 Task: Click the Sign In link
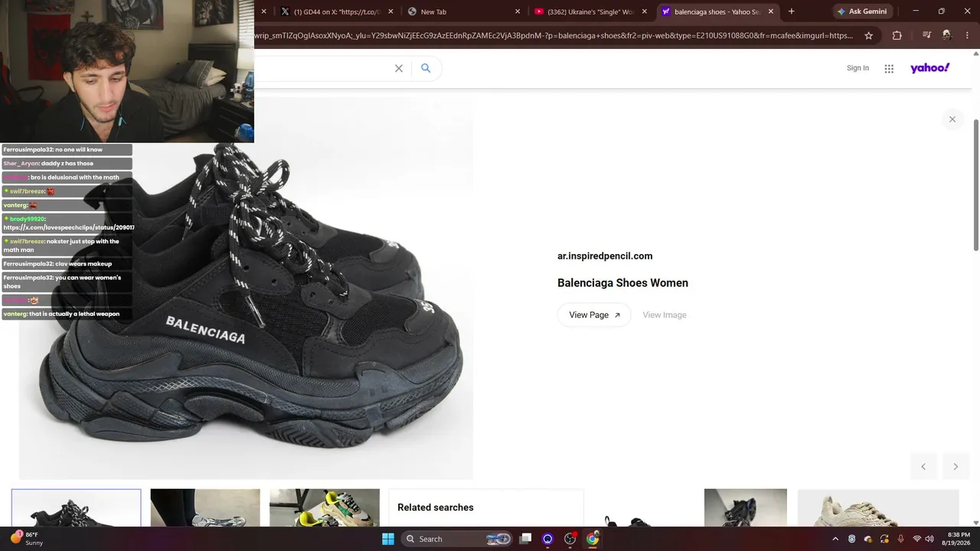click(857, 68)
